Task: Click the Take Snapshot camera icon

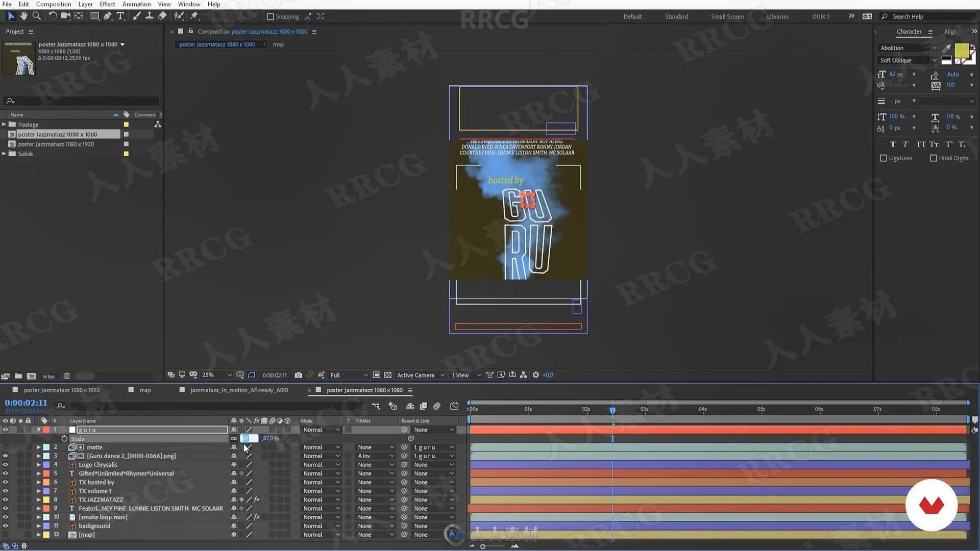Action: click(x=299, y=375)
